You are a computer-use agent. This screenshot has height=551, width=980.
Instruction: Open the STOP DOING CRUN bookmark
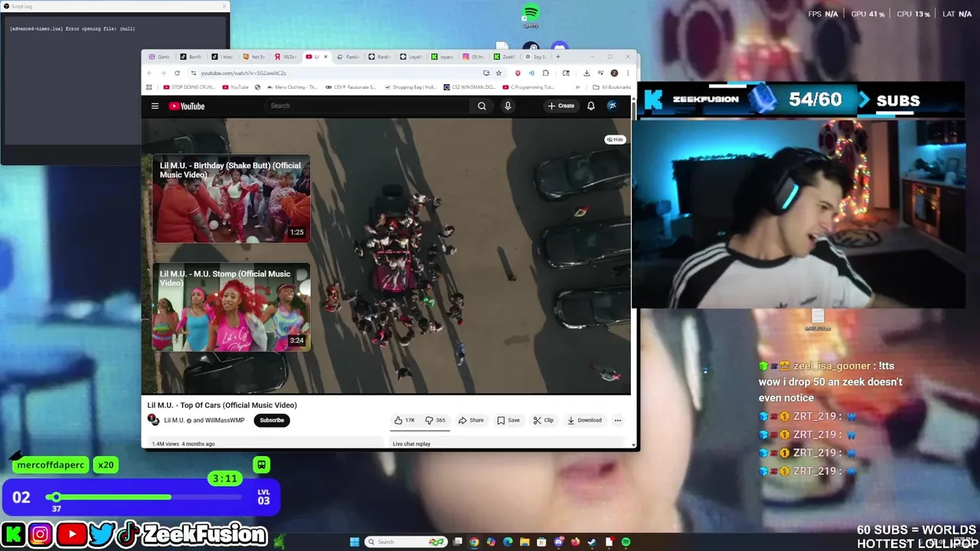point(188,87)
